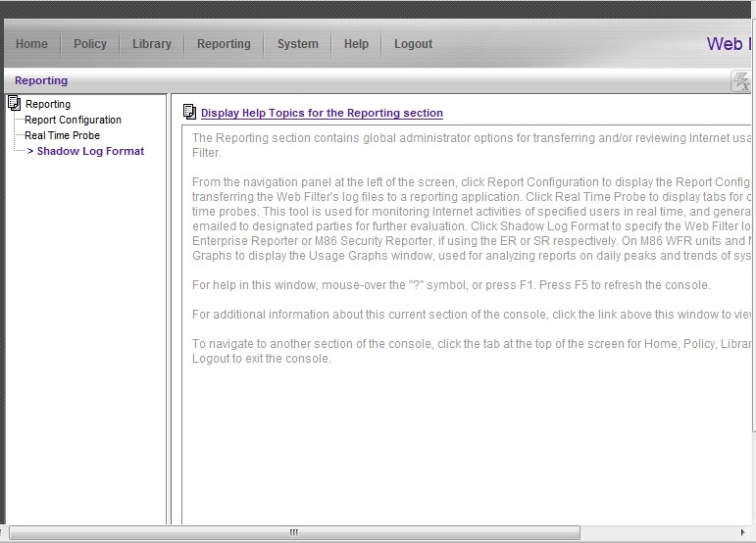756x543 pixels.
Task: Click the help document icon beside the link
Action: [189, 113]
